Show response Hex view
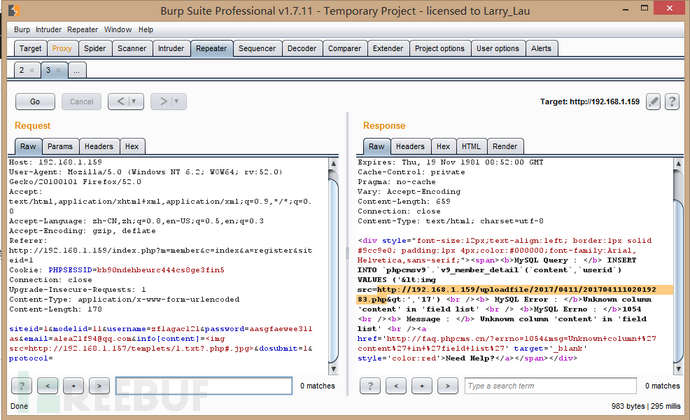 (443, 146)
